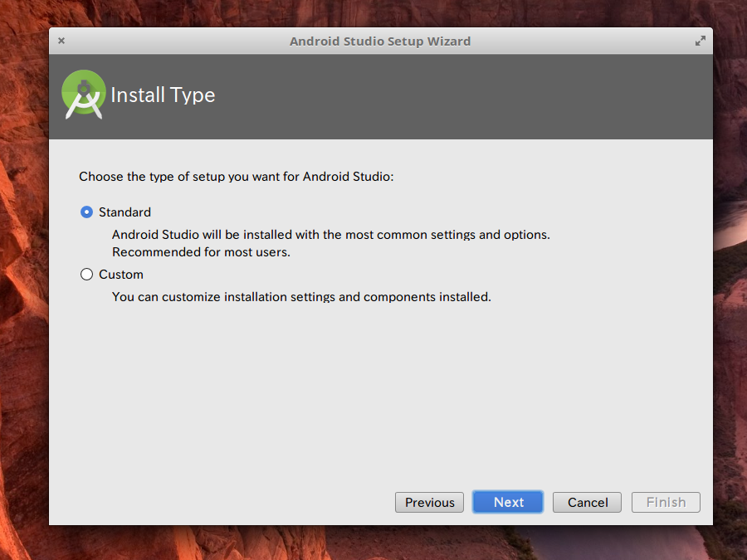Choose the Custom install type radio button
This screenshot has width=747, height=560.
(86, 275)
